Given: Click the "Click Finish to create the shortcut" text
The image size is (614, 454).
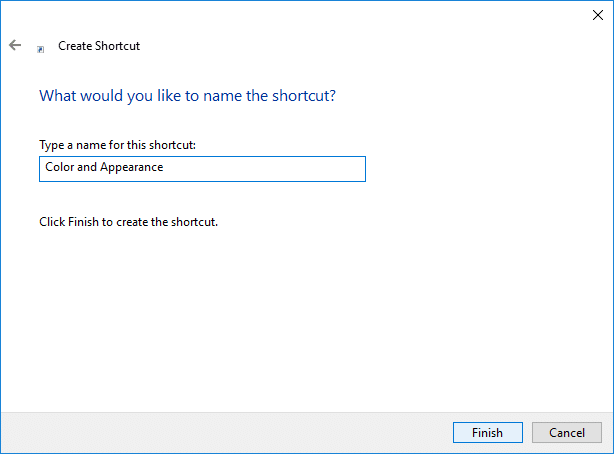Looking at the screenshot, I should [128, 222].
